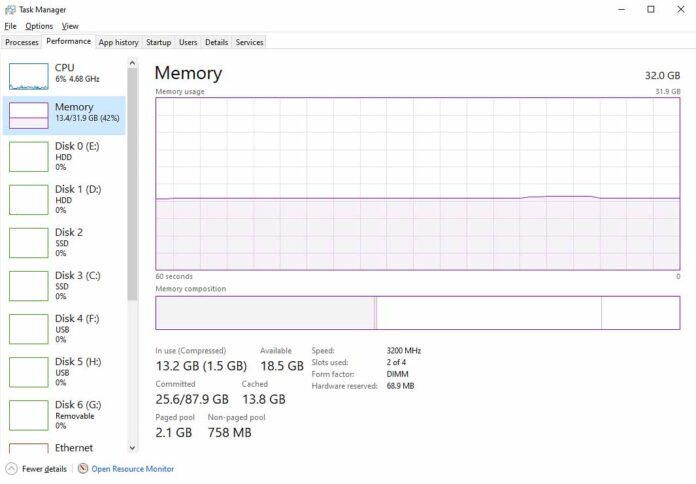Click sidebar scroll down arrow
The width and height of the screenshot is (696, 484).
pos(132,448)
